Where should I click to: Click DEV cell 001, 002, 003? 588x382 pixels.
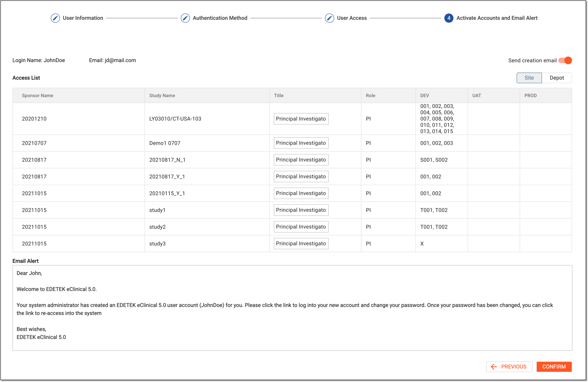coord(437,143)
